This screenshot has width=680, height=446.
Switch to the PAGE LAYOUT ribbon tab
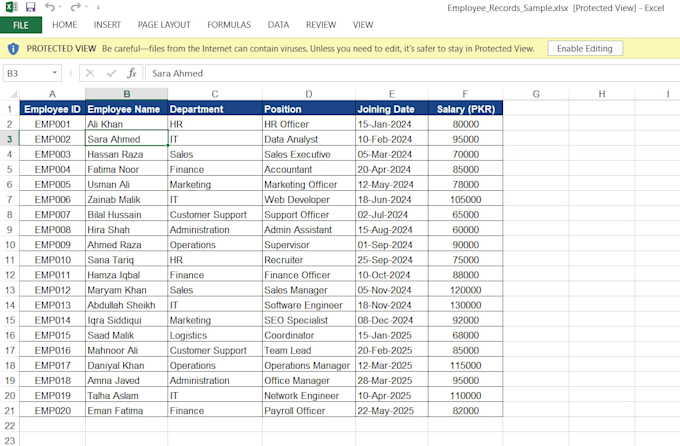click(164, 25)
